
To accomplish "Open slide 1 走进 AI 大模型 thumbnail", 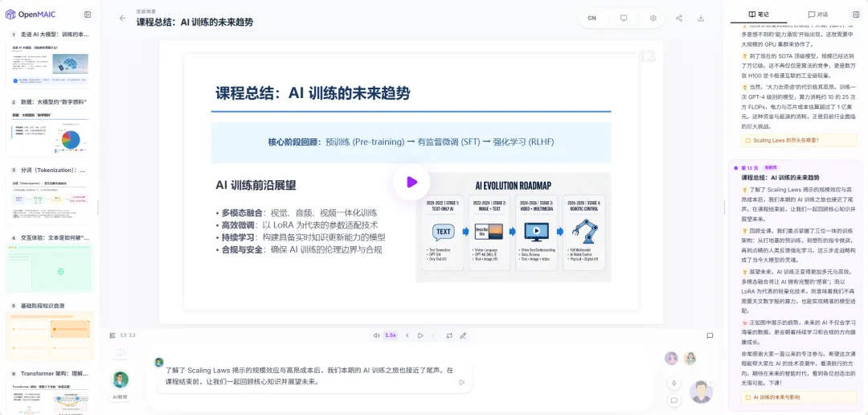I will [50, 64].
